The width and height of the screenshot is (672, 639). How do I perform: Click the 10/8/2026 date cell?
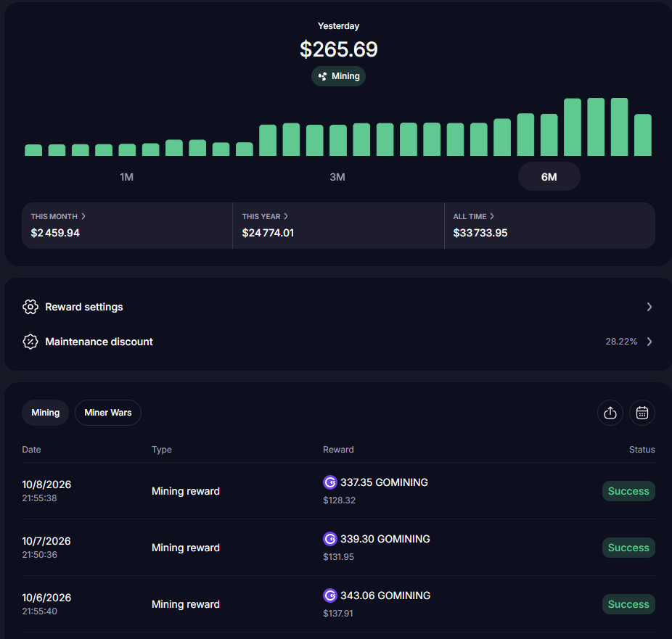click(46, 485)
